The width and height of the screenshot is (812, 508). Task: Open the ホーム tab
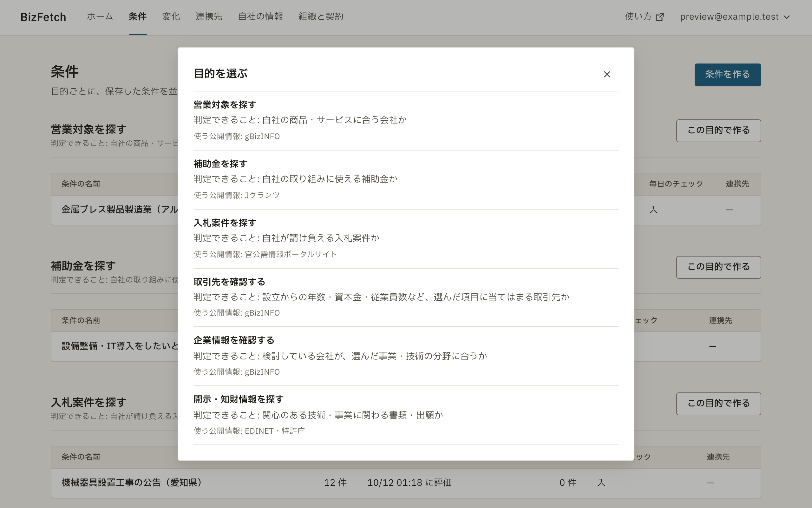(x=100, y=17)
